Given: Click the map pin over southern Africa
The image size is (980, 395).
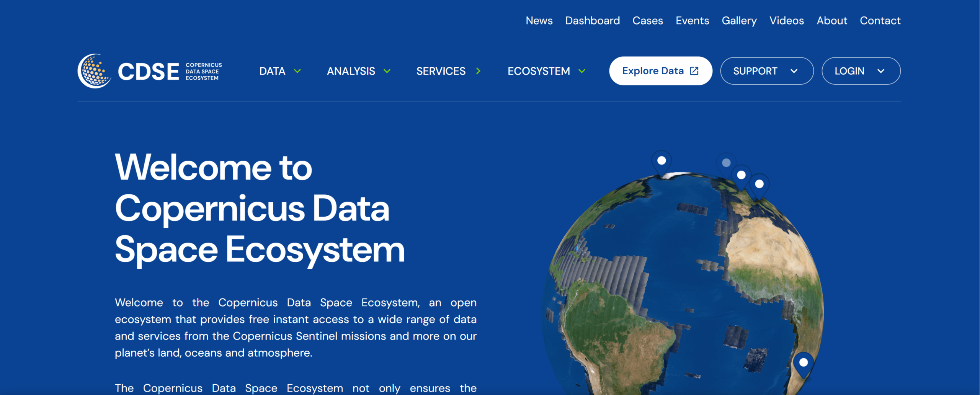Looking at the screenshot, I should pos(803,363).
